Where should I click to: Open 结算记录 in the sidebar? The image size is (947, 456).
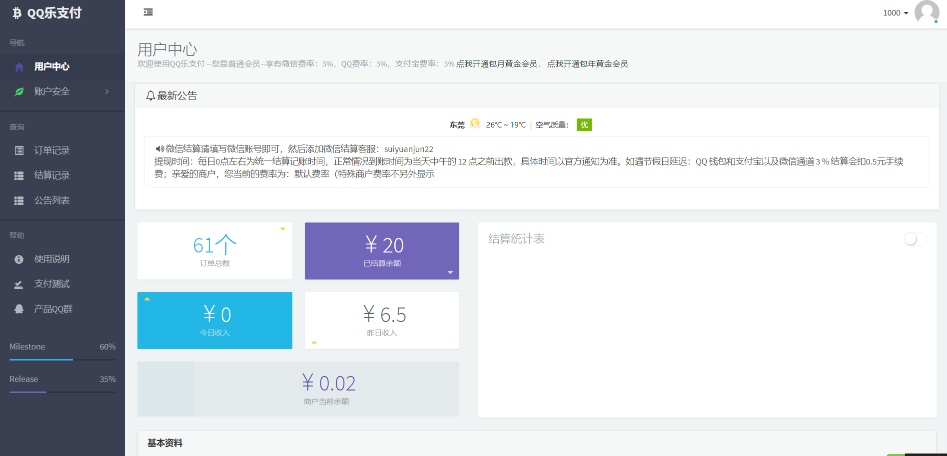(x=51, y=176)
